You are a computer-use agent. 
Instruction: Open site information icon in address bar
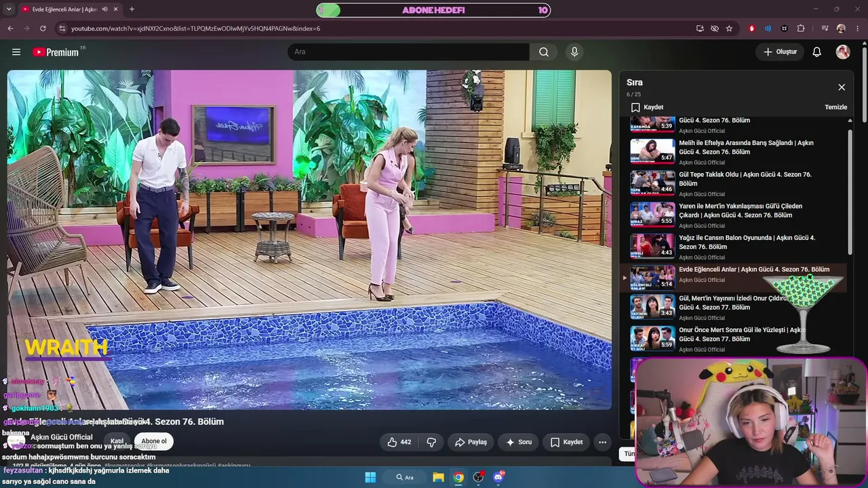(x=62, y=28)
